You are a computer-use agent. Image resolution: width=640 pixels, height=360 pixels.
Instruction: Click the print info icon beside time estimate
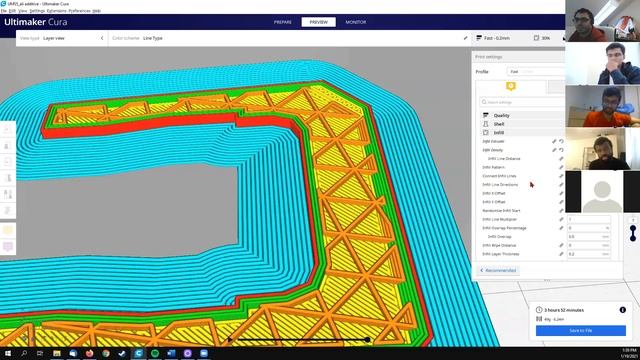tap(622, 310)
